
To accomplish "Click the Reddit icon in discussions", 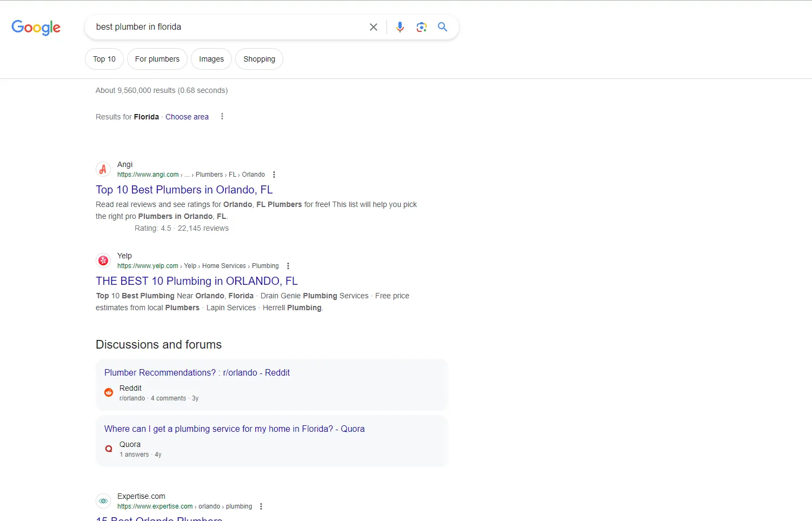I will click(x=109, y=392).
